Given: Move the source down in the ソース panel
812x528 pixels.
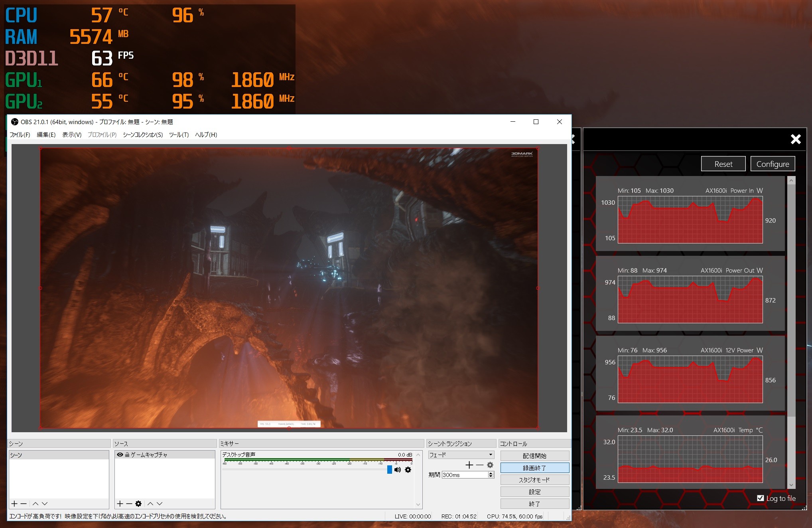Looking at the screenshot, I should pyautogui.click(x=160, y=504).
